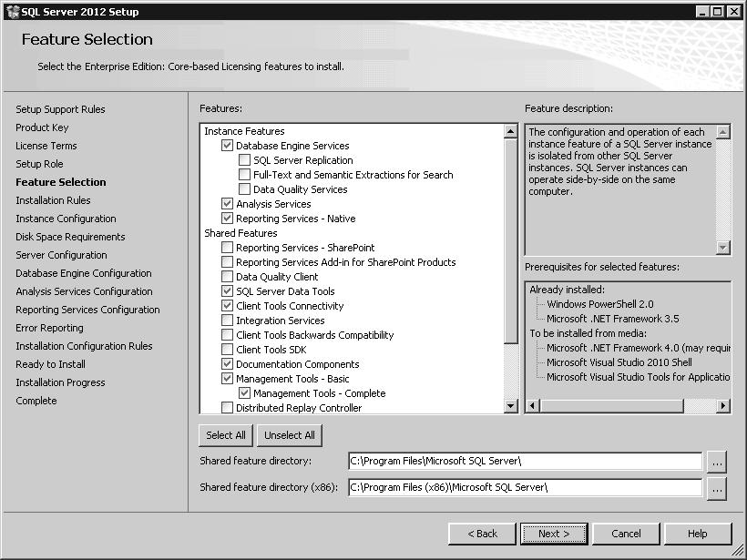Click feature description scroll up arrow

723,131
